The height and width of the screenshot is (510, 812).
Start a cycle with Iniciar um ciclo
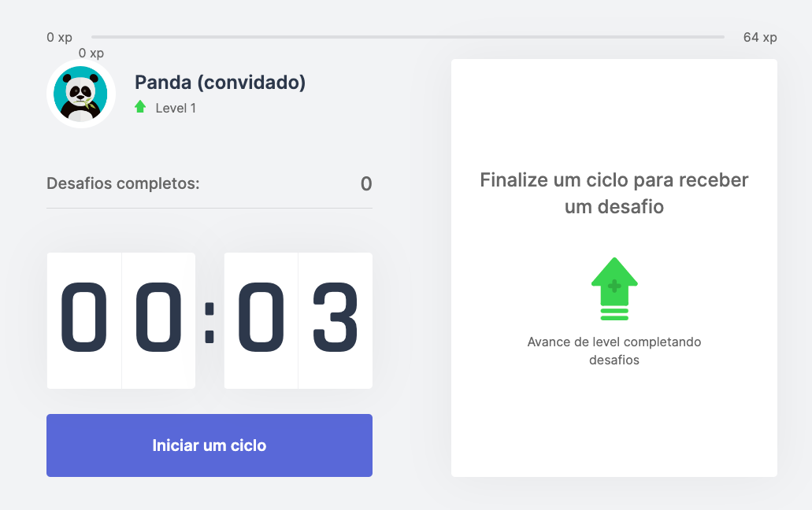209,445
